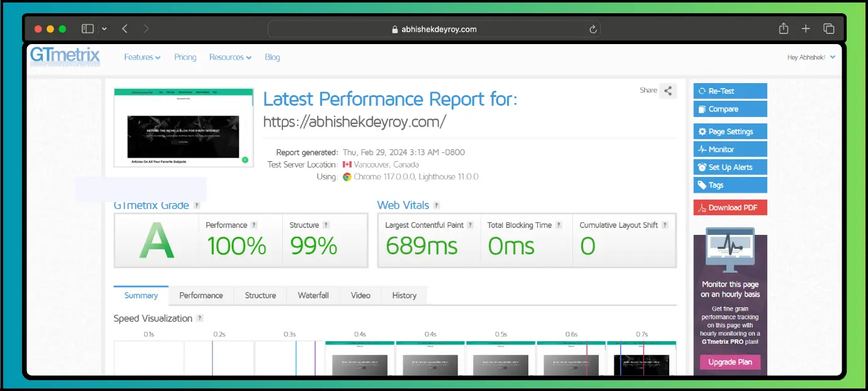Image resolution: width=868 pixels, height=391 pixels.
Task: Open the sidebar tab group dropdown arrow
Action: [104, 29]
